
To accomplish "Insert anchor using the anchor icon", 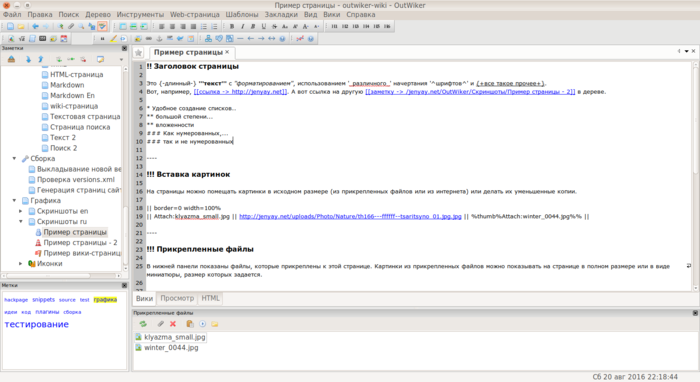I will coord(159,38).
